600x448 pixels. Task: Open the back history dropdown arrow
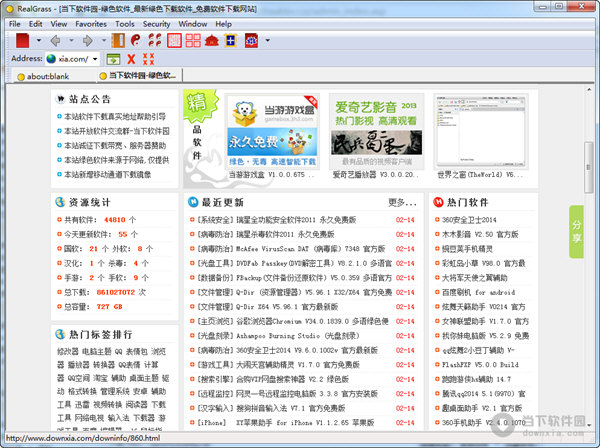point(71,40)
